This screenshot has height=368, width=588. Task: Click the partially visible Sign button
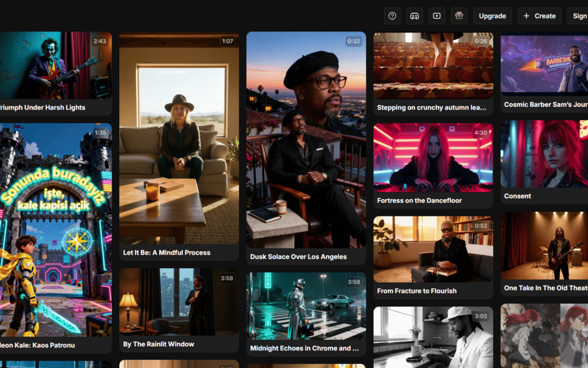(578, 16)
